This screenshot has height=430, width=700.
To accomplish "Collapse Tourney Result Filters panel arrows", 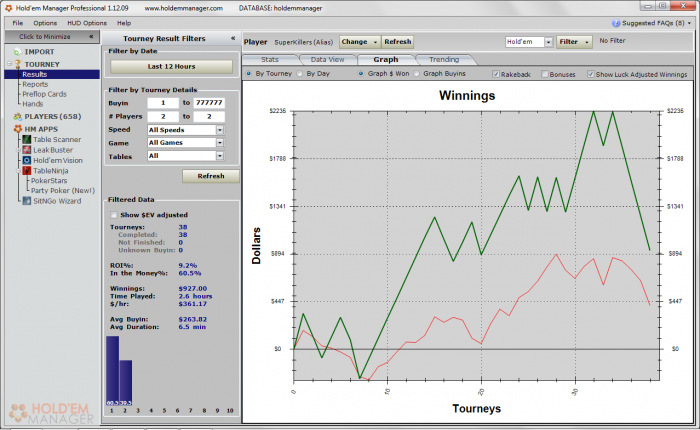I will coord(233,38).
